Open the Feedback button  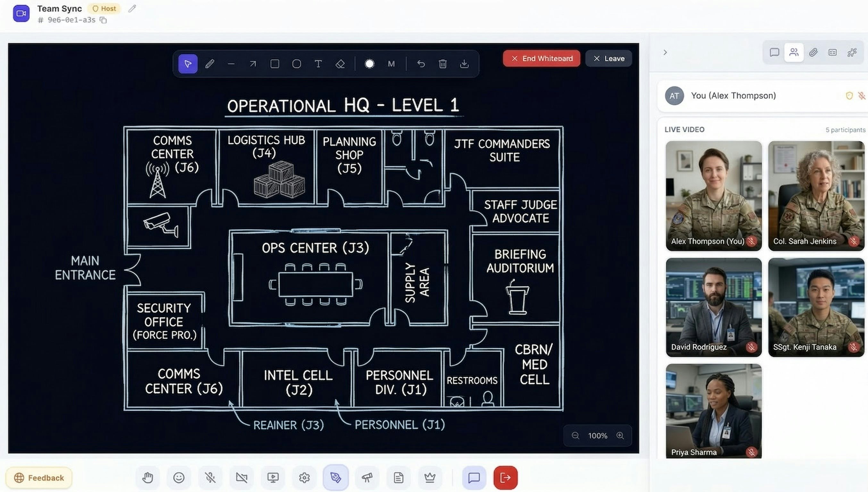point(39,478)
